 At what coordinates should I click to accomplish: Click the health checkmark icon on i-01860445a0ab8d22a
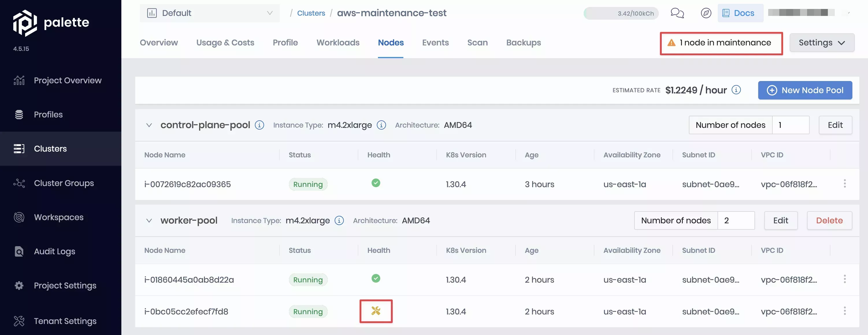tap(376, 279)
